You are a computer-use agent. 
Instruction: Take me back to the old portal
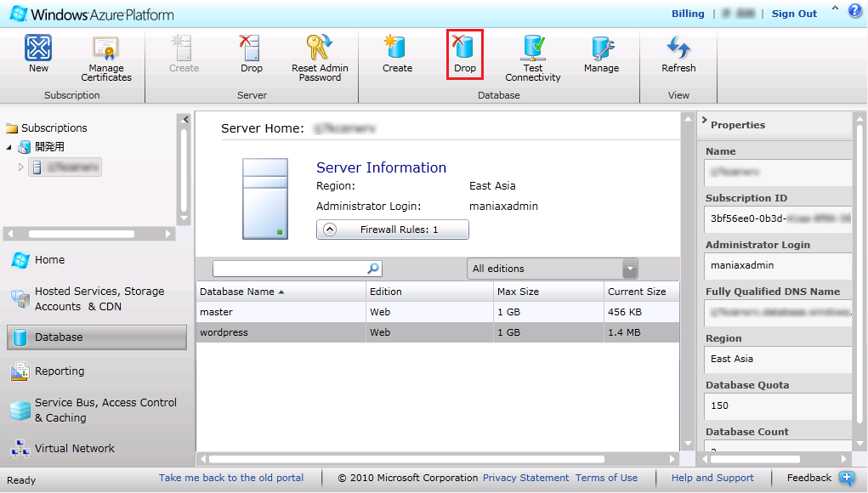pos(231,478)
